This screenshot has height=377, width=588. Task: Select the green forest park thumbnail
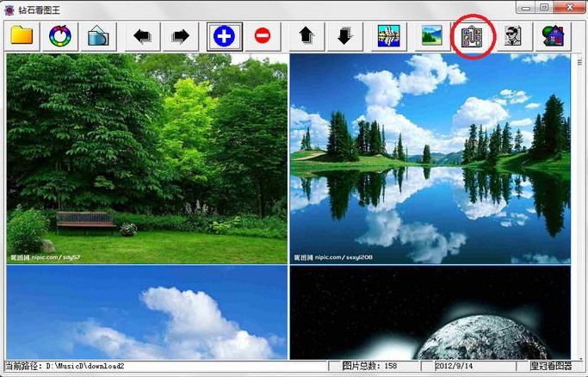(x=147, y=158)
